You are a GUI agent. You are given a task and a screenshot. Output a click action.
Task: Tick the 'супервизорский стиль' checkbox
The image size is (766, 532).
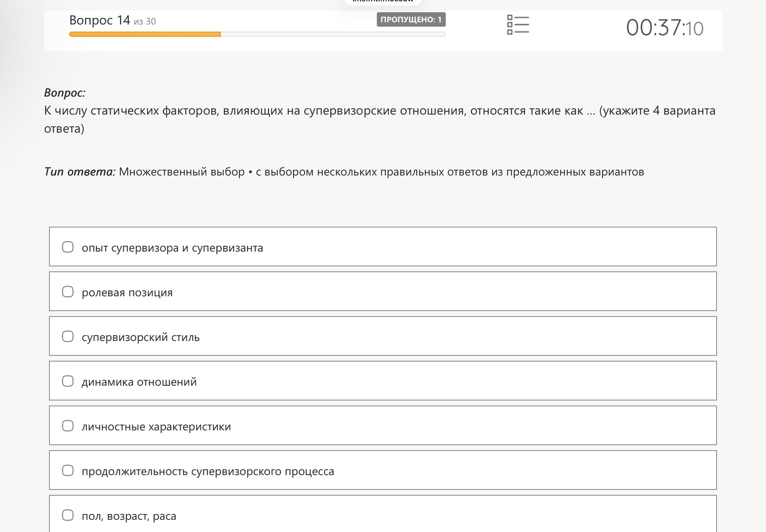pos(68,336)
